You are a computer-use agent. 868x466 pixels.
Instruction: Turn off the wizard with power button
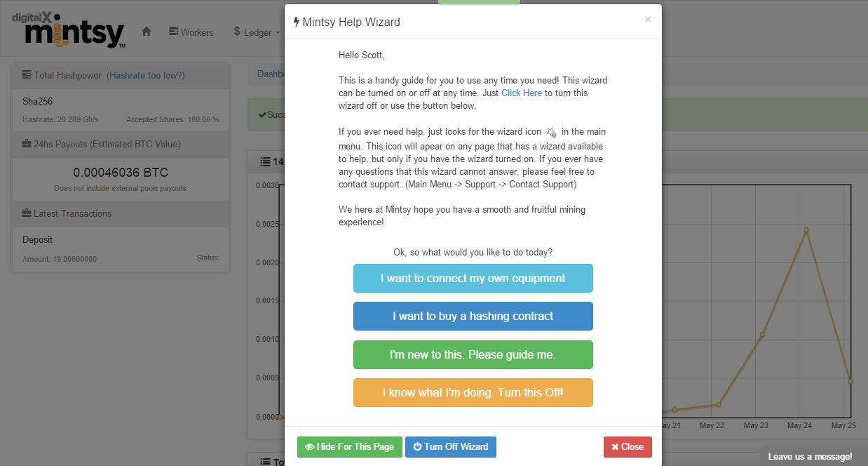click(450, 447)
